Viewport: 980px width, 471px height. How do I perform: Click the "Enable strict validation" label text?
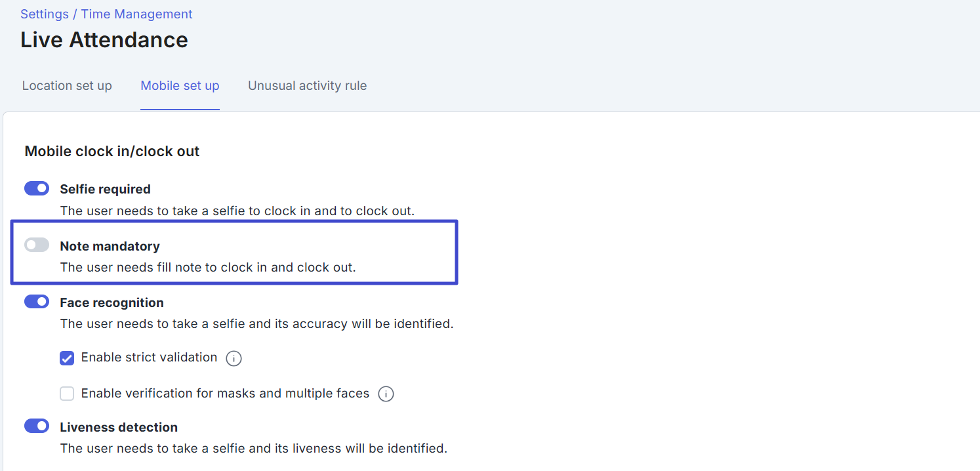[x=149, y=358]
